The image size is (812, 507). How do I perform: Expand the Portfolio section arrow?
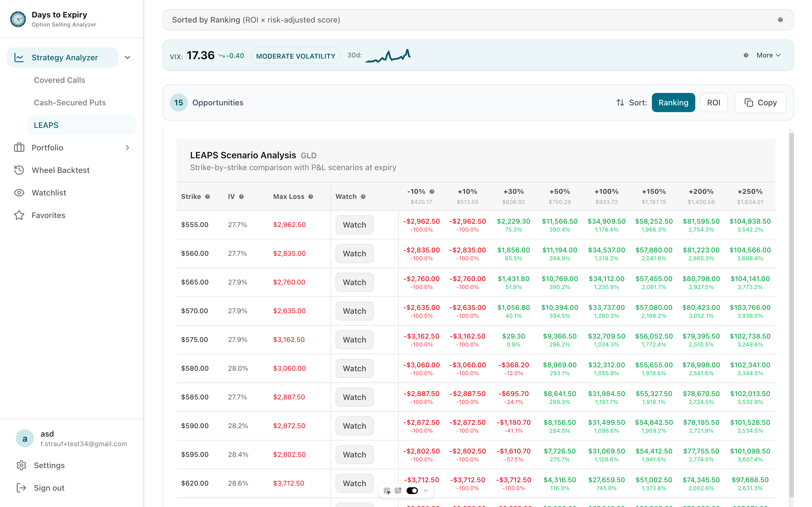click(127, 148)
